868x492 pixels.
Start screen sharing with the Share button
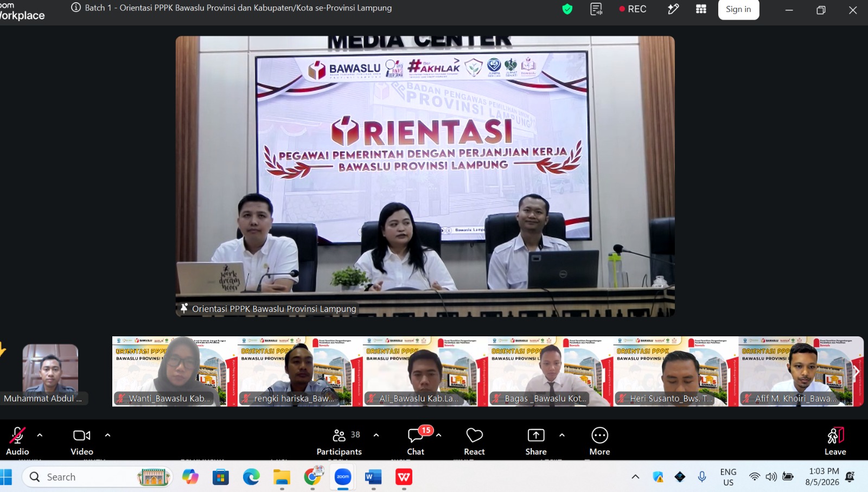tap(536, 441)
